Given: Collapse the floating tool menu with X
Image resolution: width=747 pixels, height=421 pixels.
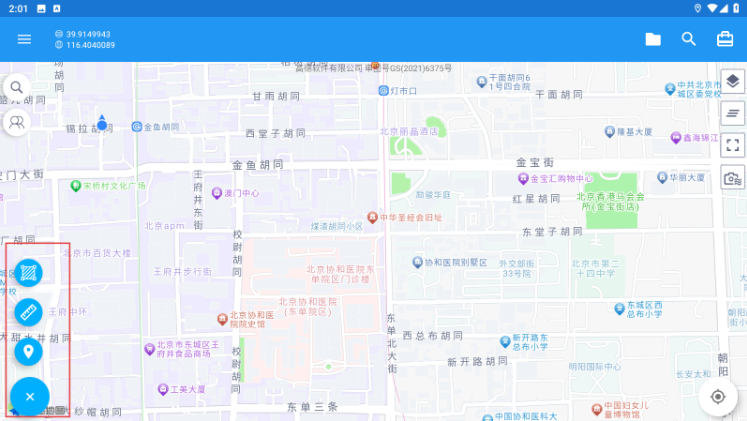Looking at the screenshot, I should (x=29, y=397).
